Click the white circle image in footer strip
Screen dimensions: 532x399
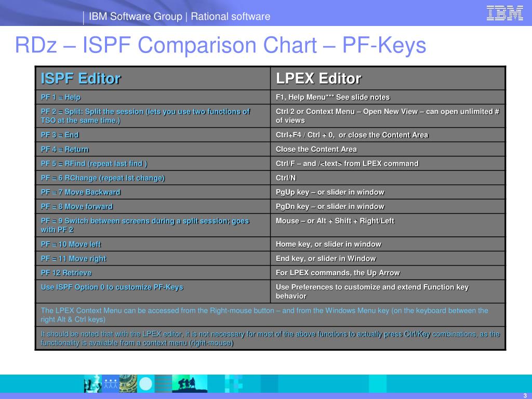146,384
